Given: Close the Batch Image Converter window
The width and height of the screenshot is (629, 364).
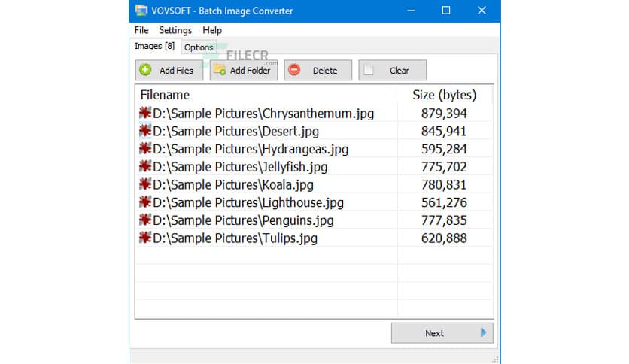Looking at the screenshot, I should (x=482, y=11).
